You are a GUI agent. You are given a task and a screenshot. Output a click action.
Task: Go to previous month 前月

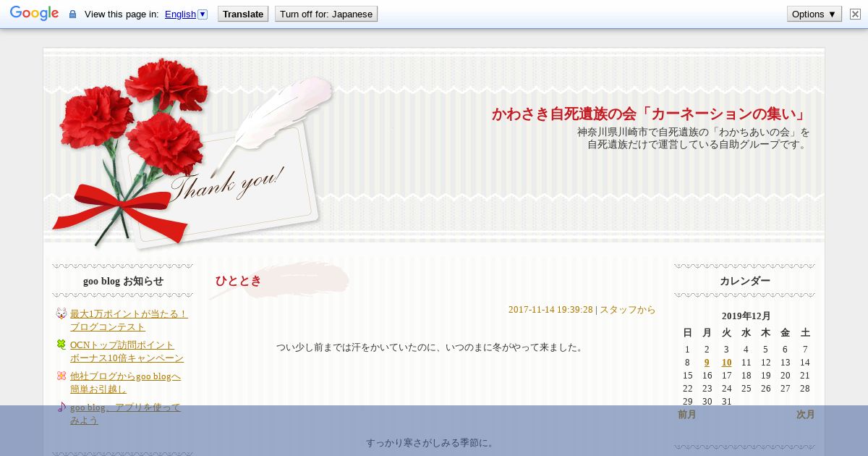point(687,415)
